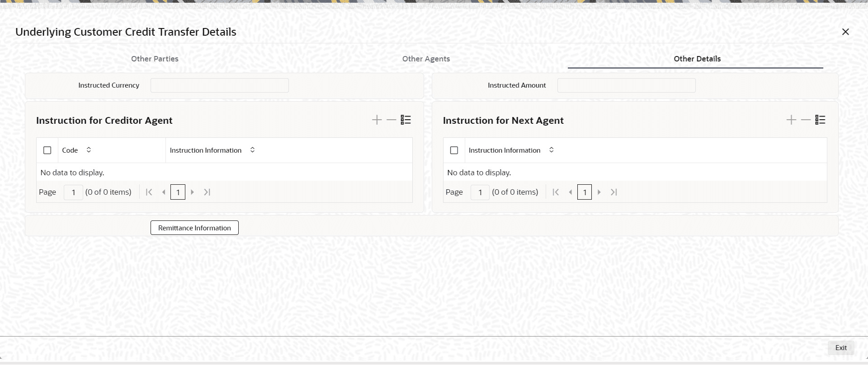
Task: Open single view for Creditor Agent table
Action: [406, 120]
